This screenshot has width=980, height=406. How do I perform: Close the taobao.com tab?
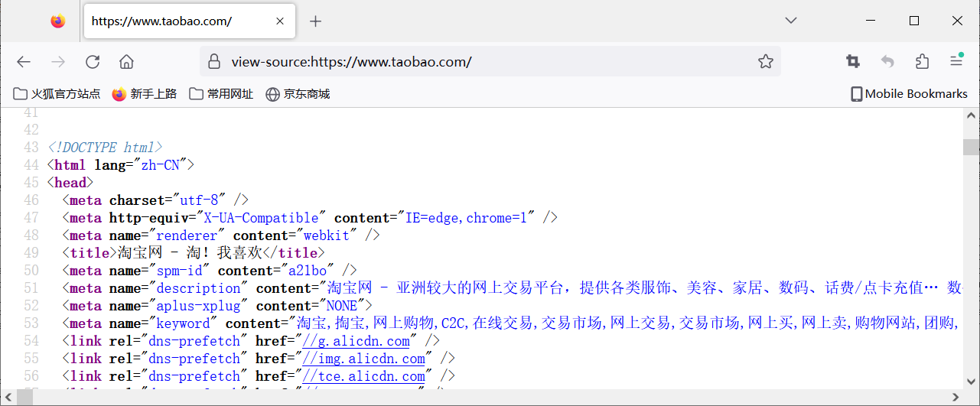click(x=279, y=21)
